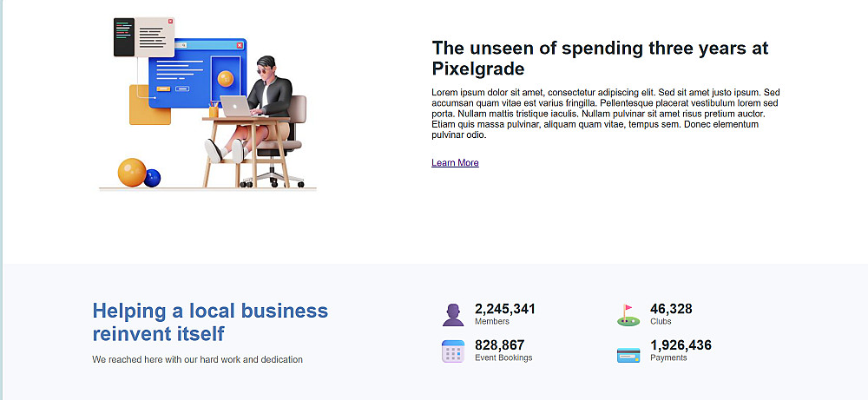The height and width of the screenshot is (400, 868).
Task: Click the black code panel in the illustration
Action: point(122,37)
